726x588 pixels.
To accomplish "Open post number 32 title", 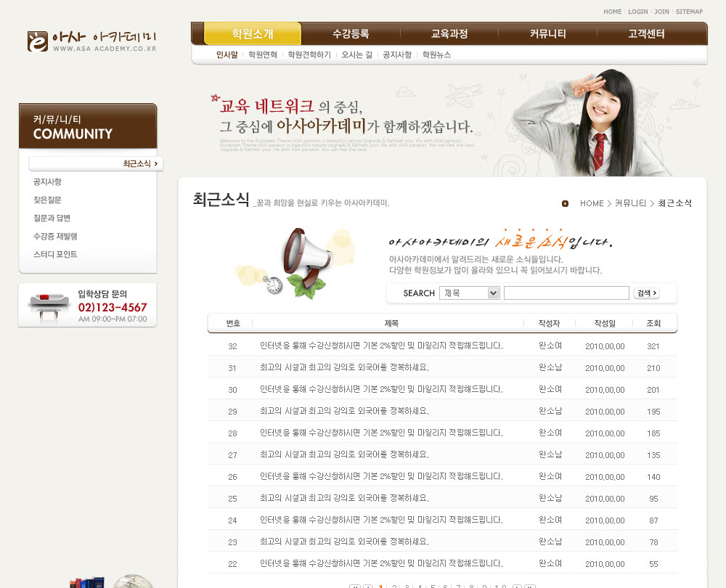I will point(381,346).
